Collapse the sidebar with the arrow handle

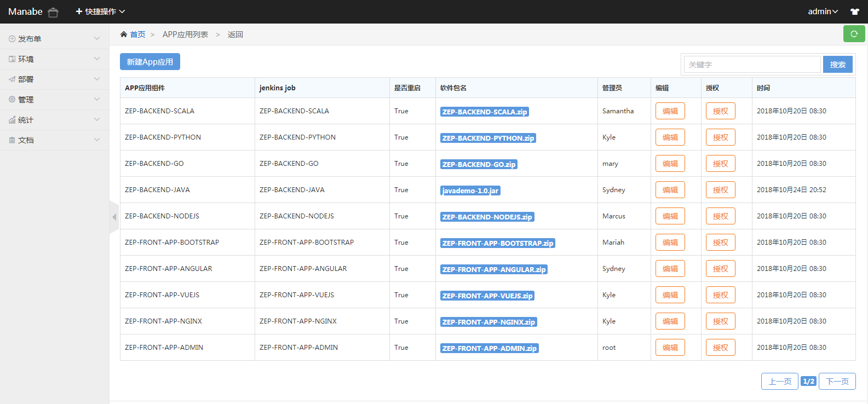[114, 217]
